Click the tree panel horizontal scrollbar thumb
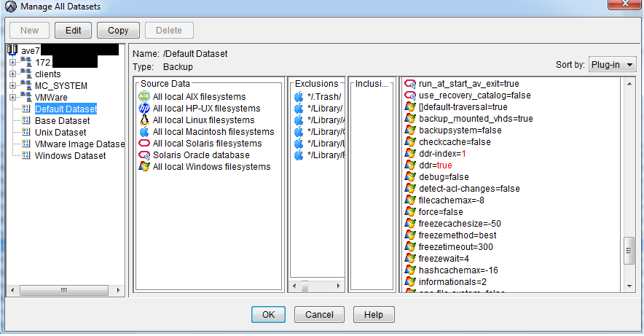644x336 pixels. click(63, 290)
